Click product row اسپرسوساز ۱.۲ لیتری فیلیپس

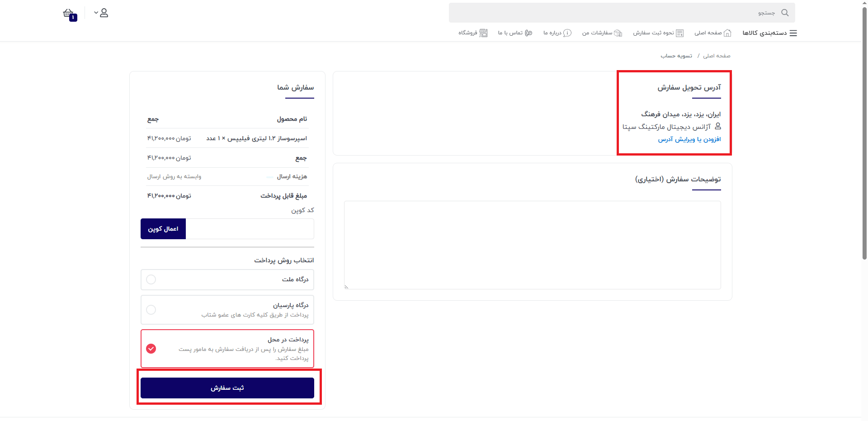[227, 138]
